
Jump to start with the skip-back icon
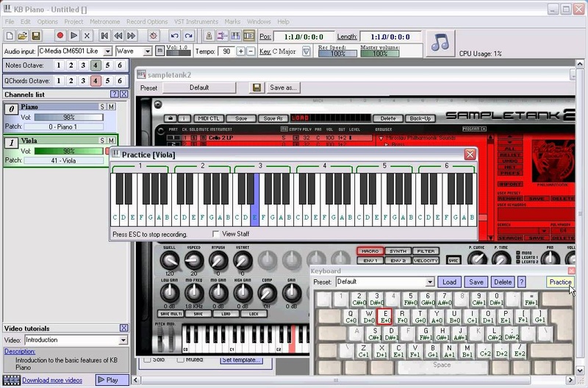click(x=104, y=36)
